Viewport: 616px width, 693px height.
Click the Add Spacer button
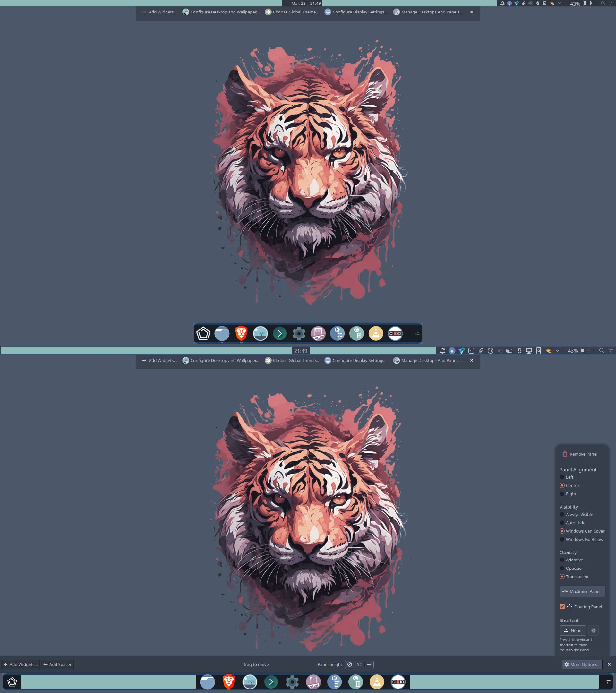(x=57, y=664)
